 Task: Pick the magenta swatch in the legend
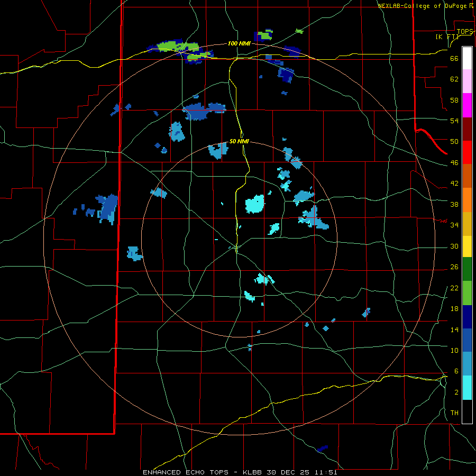(x=467, y=105)
